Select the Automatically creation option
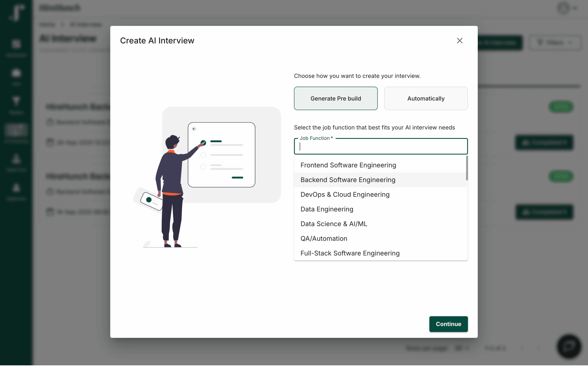Screen dimensions: 588x367 pos(426,98)
